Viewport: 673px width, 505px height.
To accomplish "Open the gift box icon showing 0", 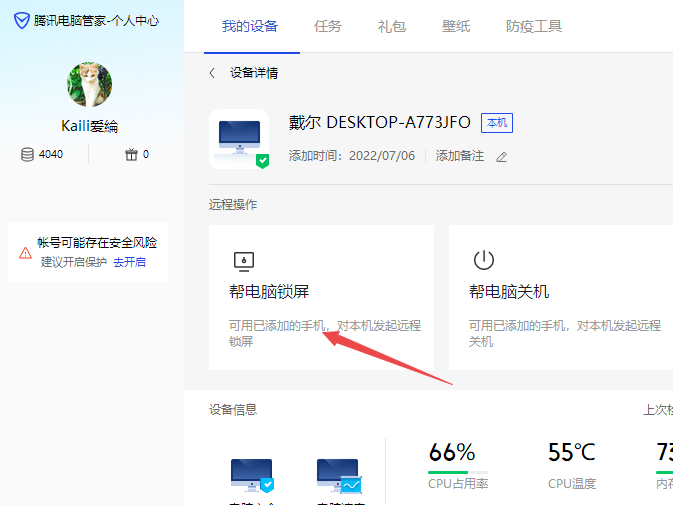I will 131,154.
